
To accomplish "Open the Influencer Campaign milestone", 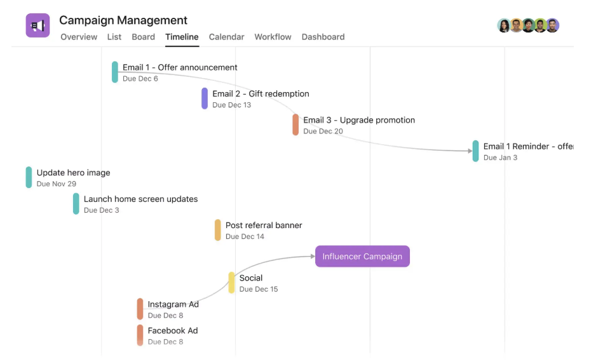I will 362,257.
